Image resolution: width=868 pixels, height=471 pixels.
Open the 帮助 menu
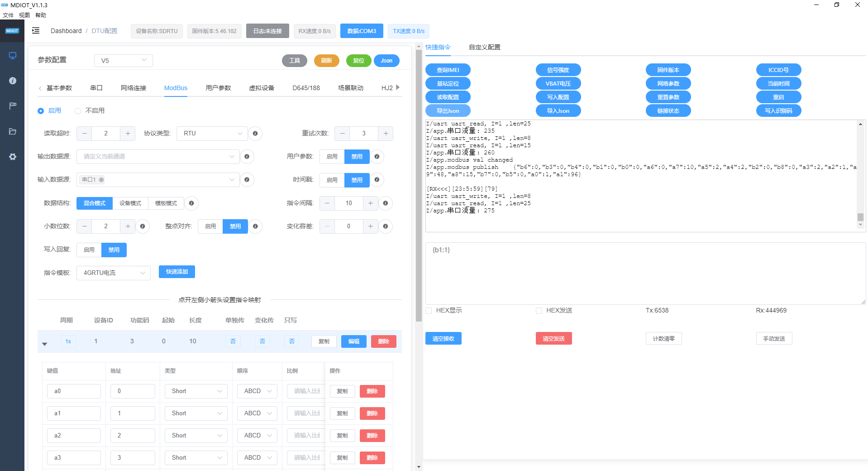point(41,15)
